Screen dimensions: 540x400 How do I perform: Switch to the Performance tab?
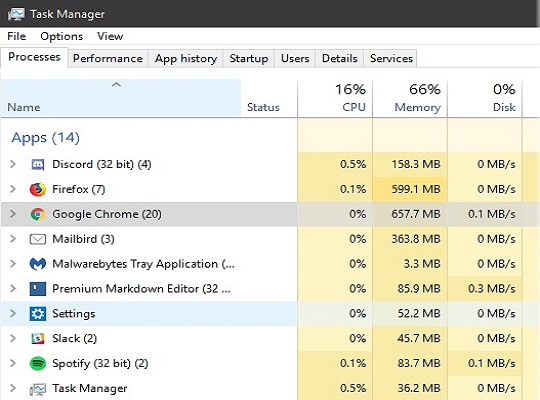click(x=108, y=58)
